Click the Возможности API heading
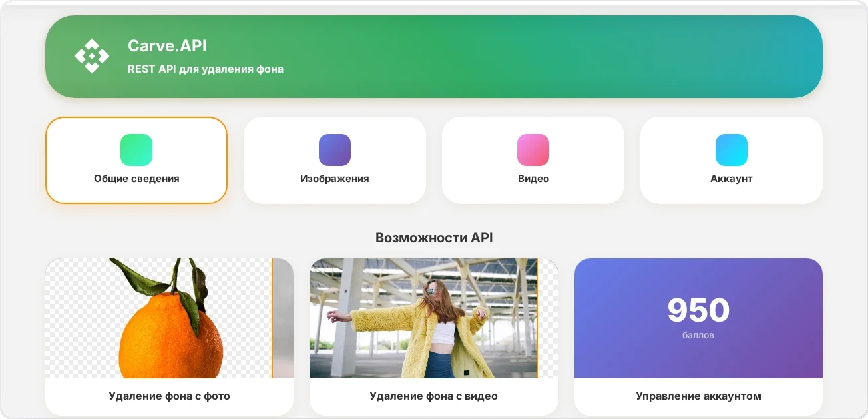The height and width of the screenshot is (419, 868). [434, 238]
